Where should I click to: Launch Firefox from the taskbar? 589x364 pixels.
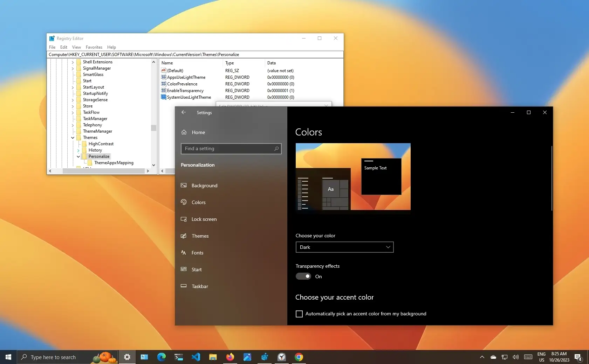(230, 357)
